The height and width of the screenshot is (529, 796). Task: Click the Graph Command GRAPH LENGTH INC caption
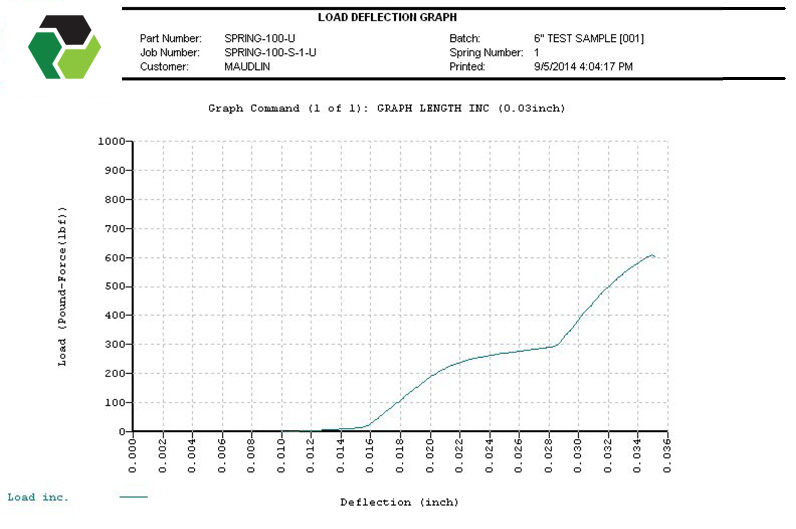[x=386, y=108]
